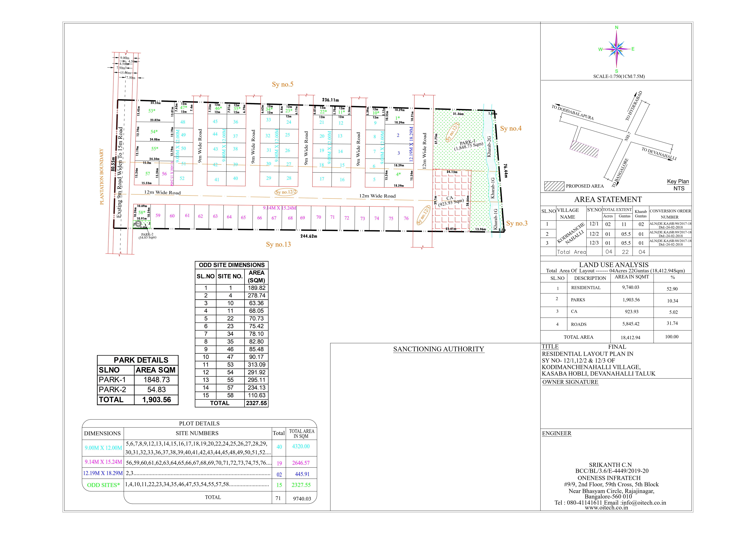This screenshot has height=534, width=756.
Task: Click the Sy no.12/2 orange oval label
Action: pos(286,192)
